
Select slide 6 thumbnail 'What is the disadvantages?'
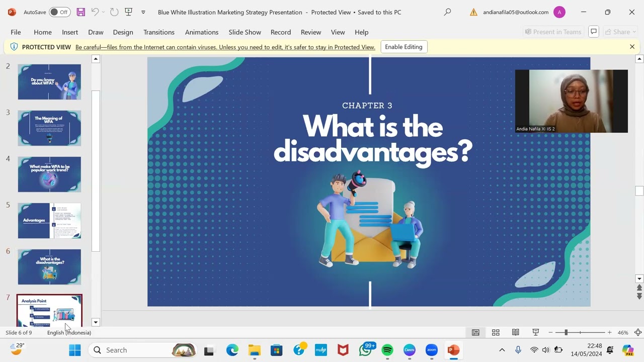49,267
